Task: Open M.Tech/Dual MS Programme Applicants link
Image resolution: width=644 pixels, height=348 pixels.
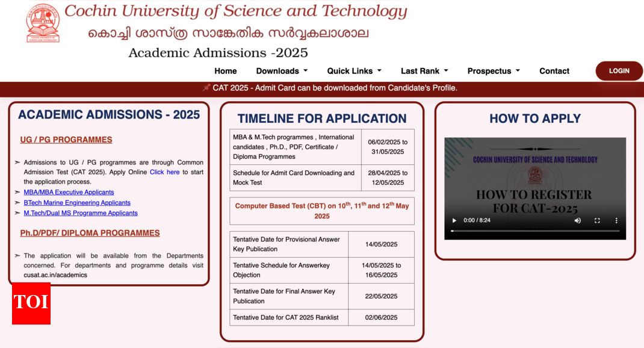Action: 81,213
